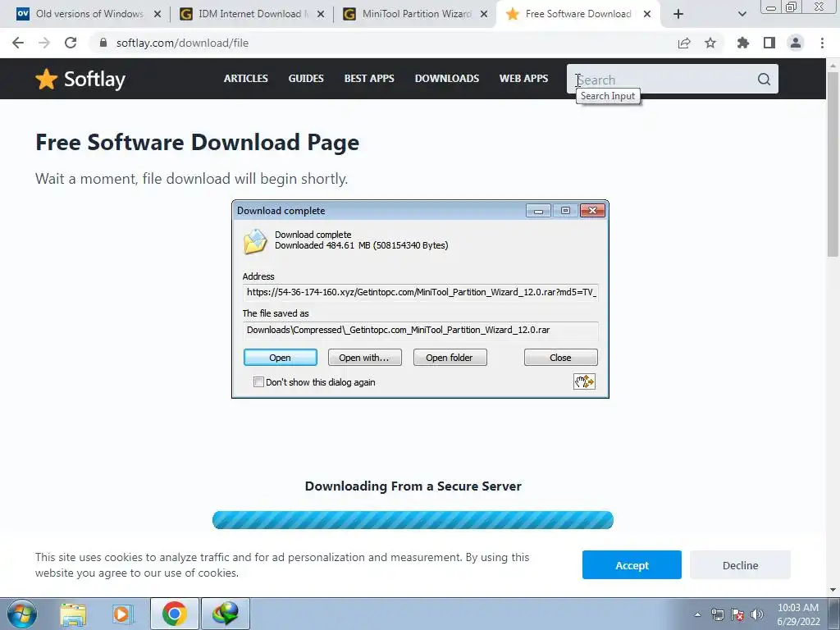This screenshot has width=840, height=630.
Task: Reload the current page
Action: pos(71,43)
